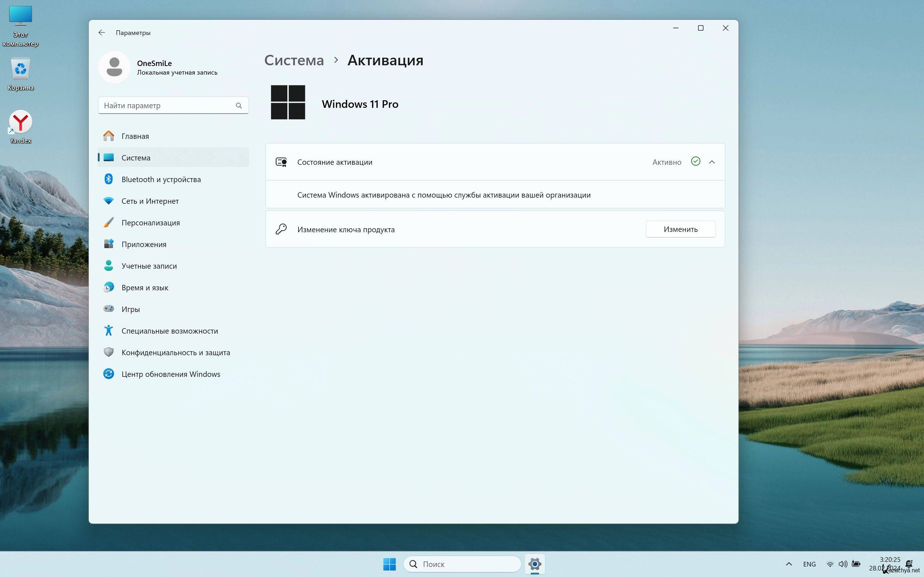Click the taskbar Поиск search box
This screenshot has width=924, height=577.
(x=462, y=564)
